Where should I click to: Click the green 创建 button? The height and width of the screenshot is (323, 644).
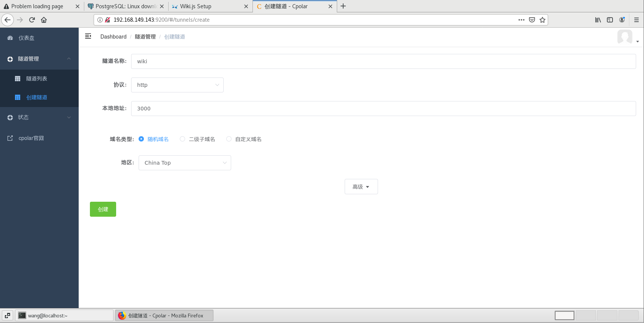(103, 209)
